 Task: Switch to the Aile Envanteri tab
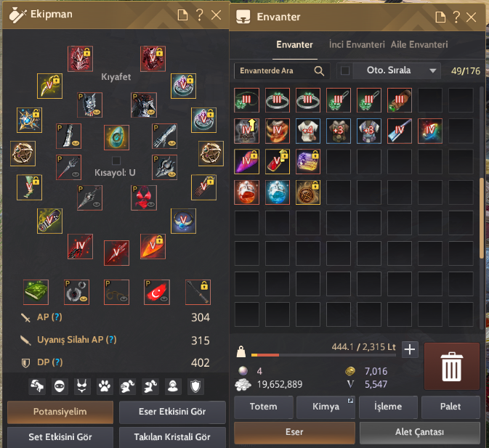[x=419, y=44]
